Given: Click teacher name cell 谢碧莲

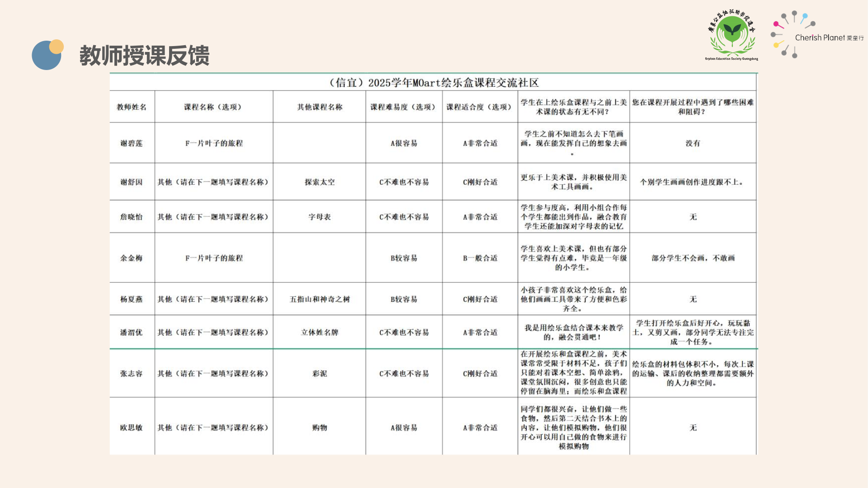Looking at the screenshot, I should (x=132, y=143).
